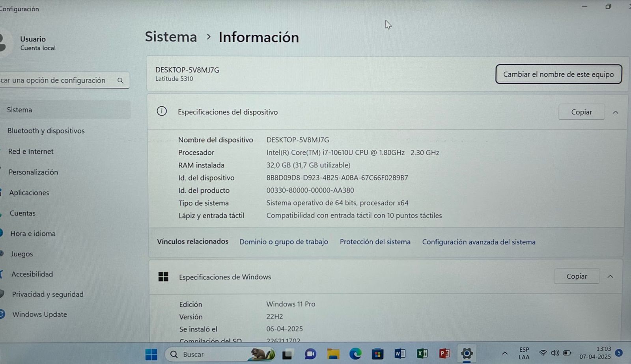The image size is (631, 364).
Task: Select the Latitude 5310 model text
Action: [x=174, y=78]
